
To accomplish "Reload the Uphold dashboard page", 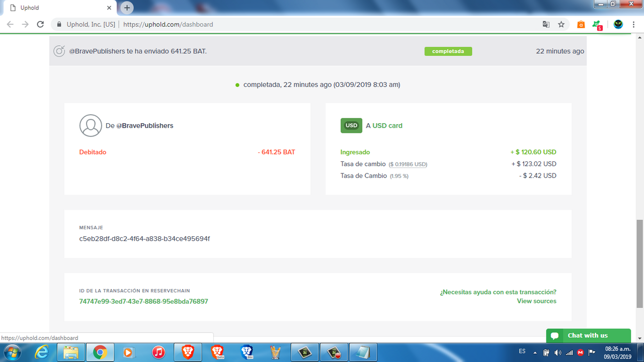I will tap(41, 24).
